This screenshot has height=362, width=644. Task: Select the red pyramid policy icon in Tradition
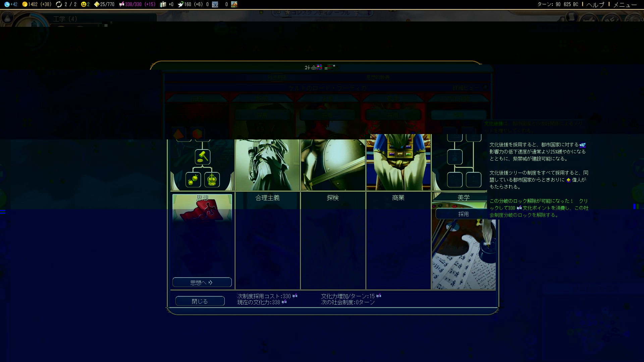coord(179,134)
